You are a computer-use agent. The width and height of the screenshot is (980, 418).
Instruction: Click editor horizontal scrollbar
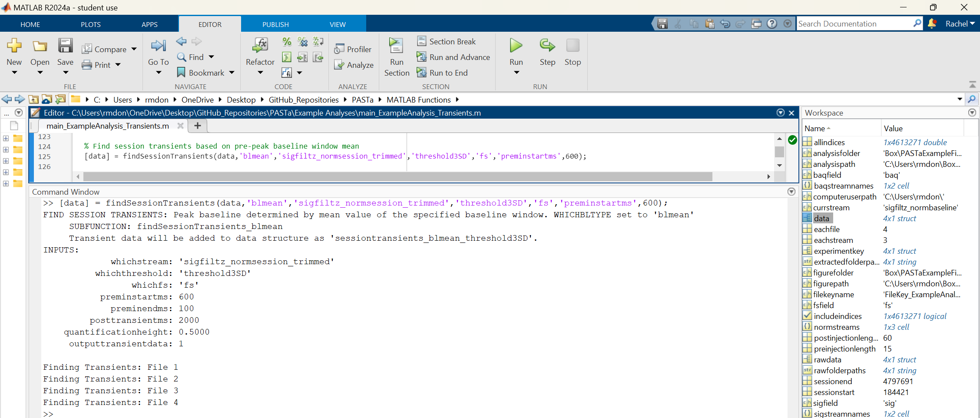click(397, 176)
